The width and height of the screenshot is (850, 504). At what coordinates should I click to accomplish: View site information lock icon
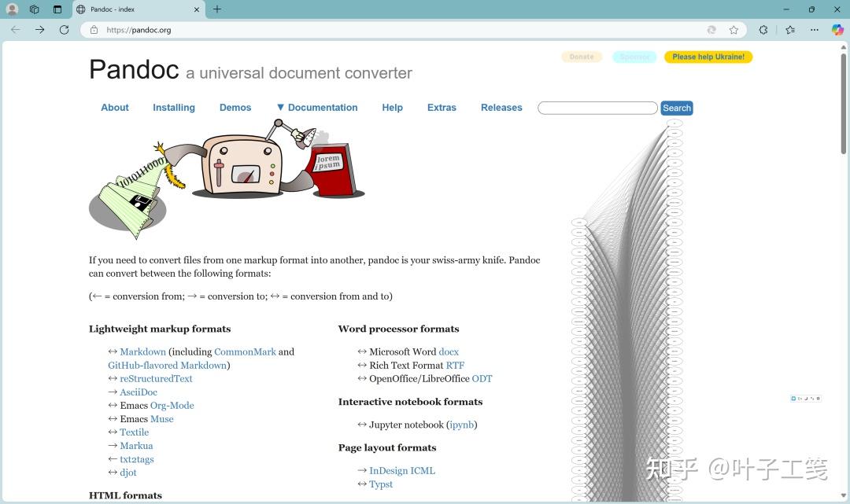pos(94,30)
